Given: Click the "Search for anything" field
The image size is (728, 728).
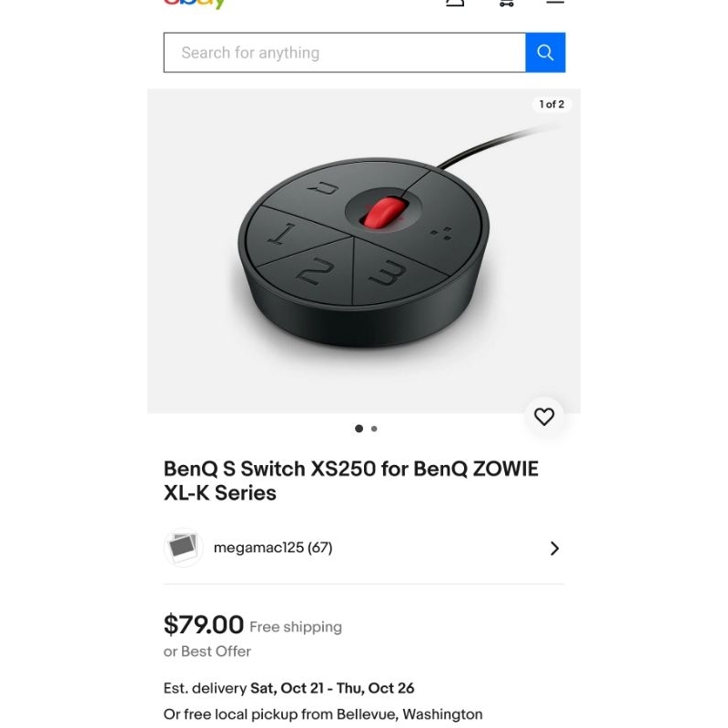Looking at the screenshot, I should click(344, 53).
